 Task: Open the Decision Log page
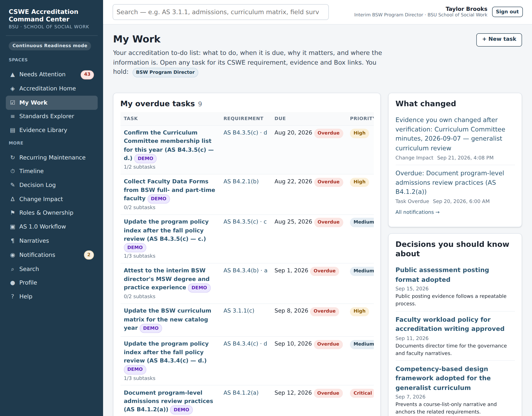tap(52, 185)
